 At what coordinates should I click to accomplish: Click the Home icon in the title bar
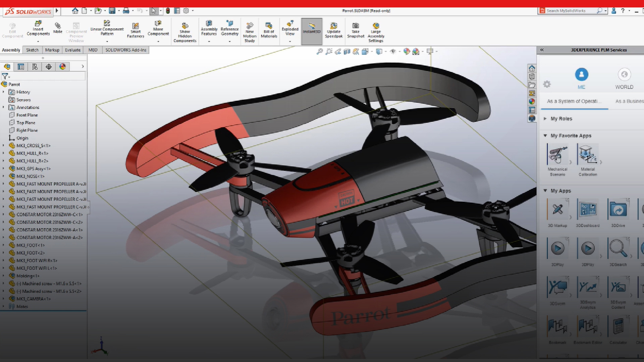coord(75,11)
